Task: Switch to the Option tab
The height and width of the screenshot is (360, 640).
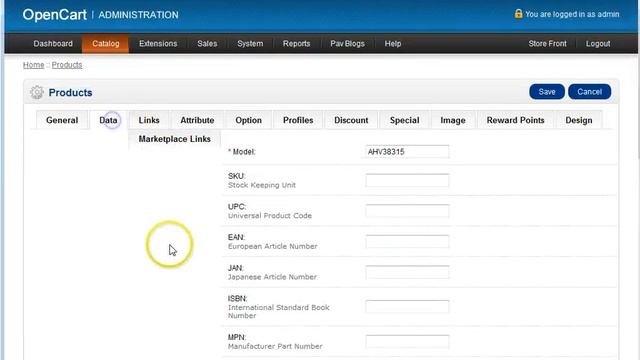Action: click(x=249, y=120)
